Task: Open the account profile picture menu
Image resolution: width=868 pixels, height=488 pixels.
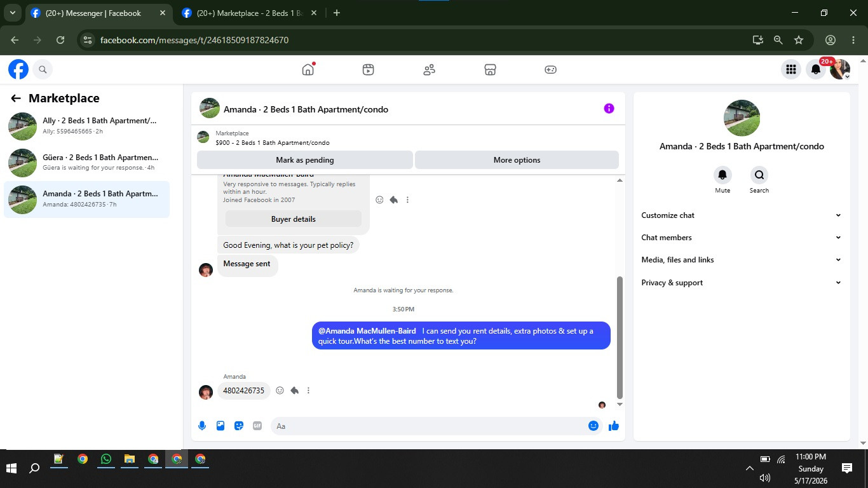Action: (x=840, y=69)
